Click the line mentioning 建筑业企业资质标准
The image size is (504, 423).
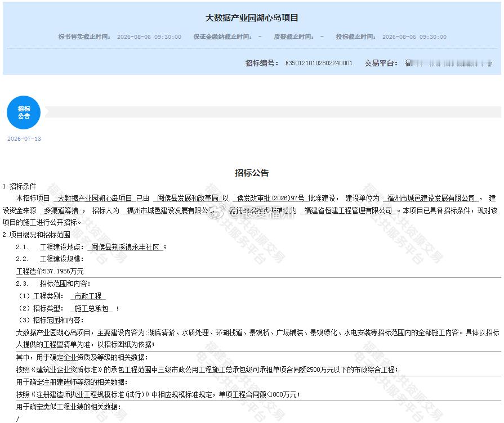[207, 370]
